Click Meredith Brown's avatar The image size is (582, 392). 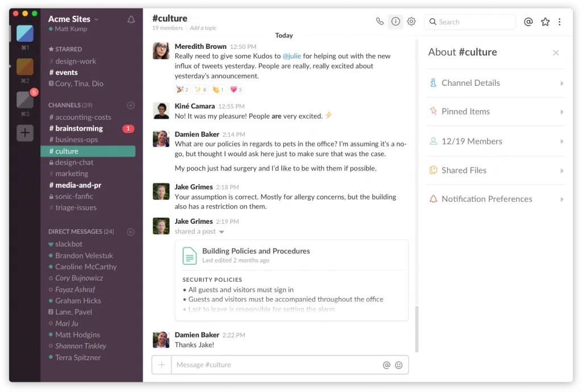tap(161, 51)
